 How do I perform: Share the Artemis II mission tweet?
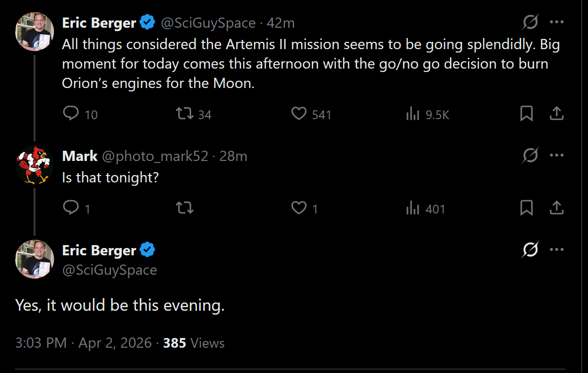(x=556, y=114)
